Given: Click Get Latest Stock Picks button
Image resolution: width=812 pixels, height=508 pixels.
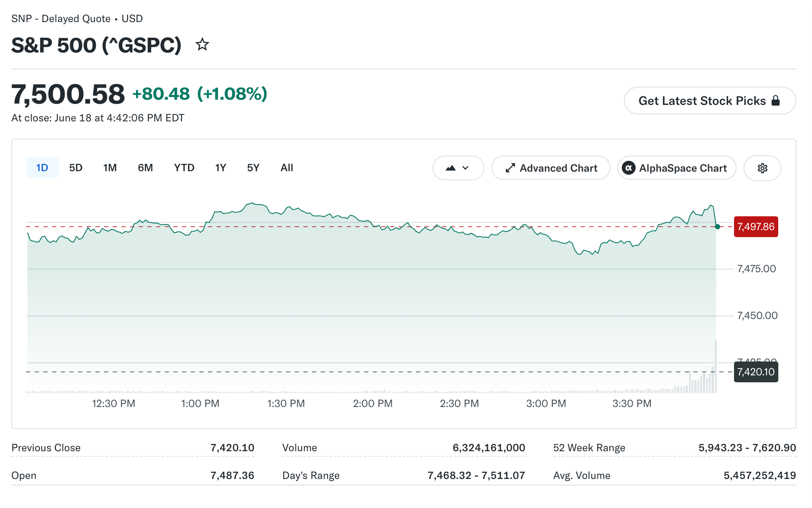Looking at the screenshot, I should tap(710, 101).
